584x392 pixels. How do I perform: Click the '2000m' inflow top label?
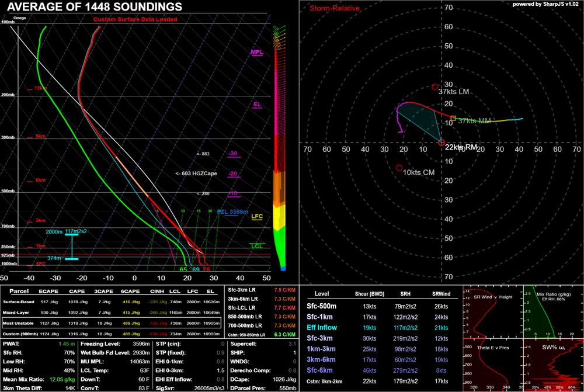coord(54,232)
